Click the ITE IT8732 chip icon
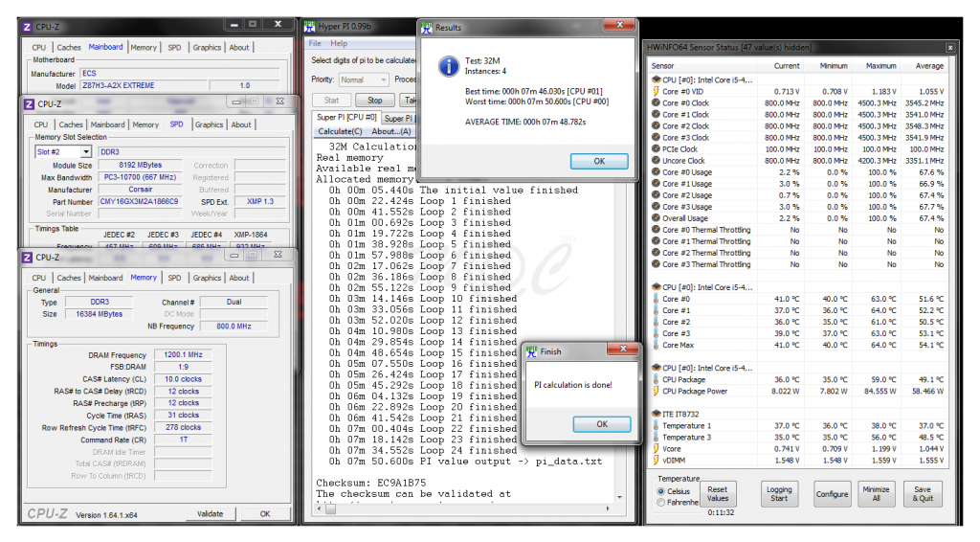The image size is (980, 542). click(x=655, y=414)
